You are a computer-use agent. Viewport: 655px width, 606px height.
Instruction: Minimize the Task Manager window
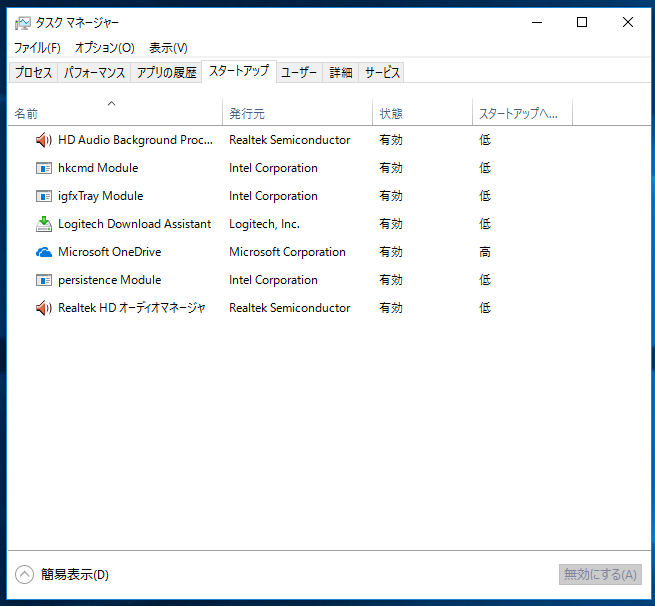(x=537, y=22)
